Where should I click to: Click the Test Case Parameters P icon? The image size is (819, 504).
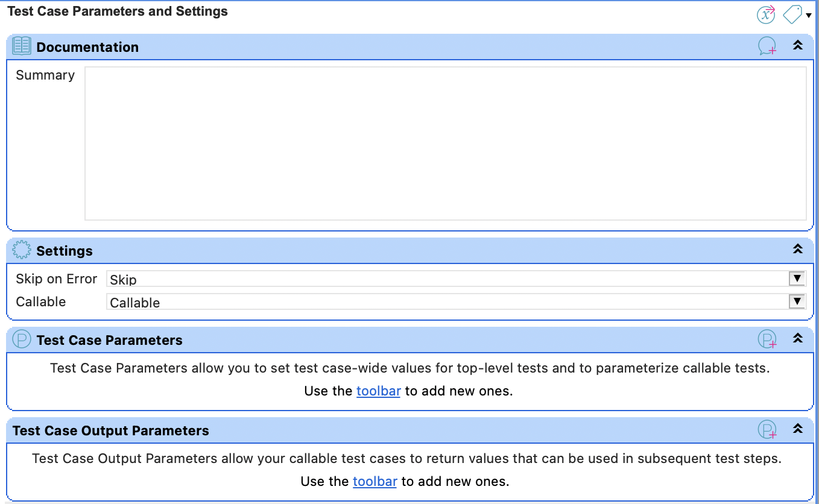point(21,340)
